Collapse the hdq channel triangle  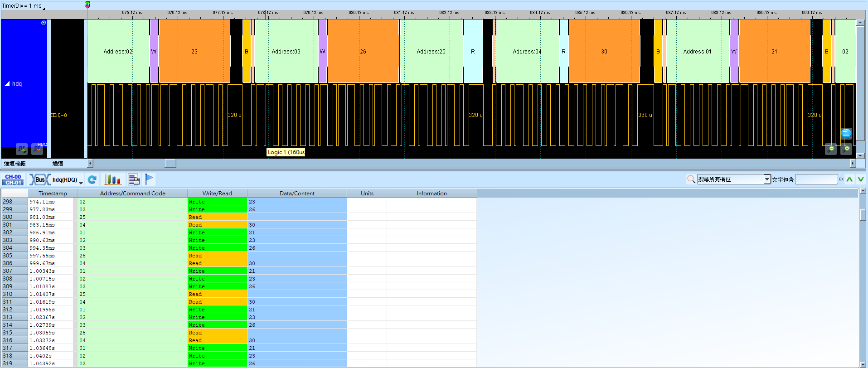pyautogui.click(x=7, y=84)
